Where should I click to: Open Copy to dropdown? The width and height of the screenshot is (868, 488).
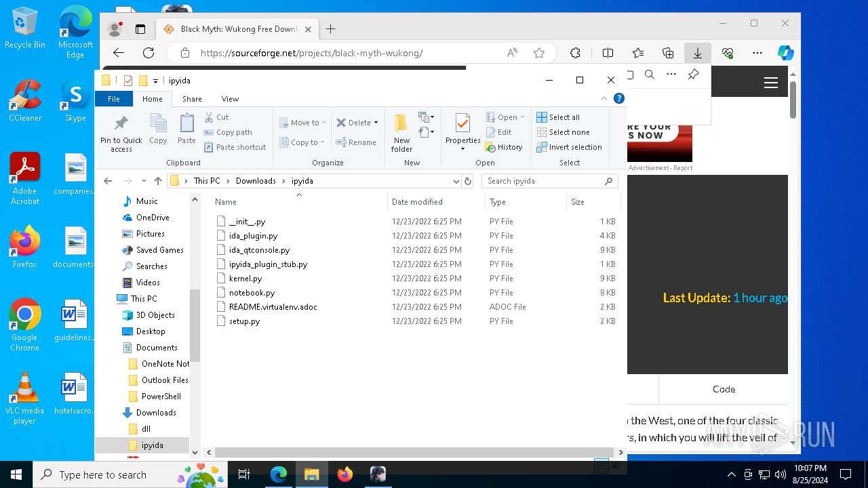coord(302,142)
